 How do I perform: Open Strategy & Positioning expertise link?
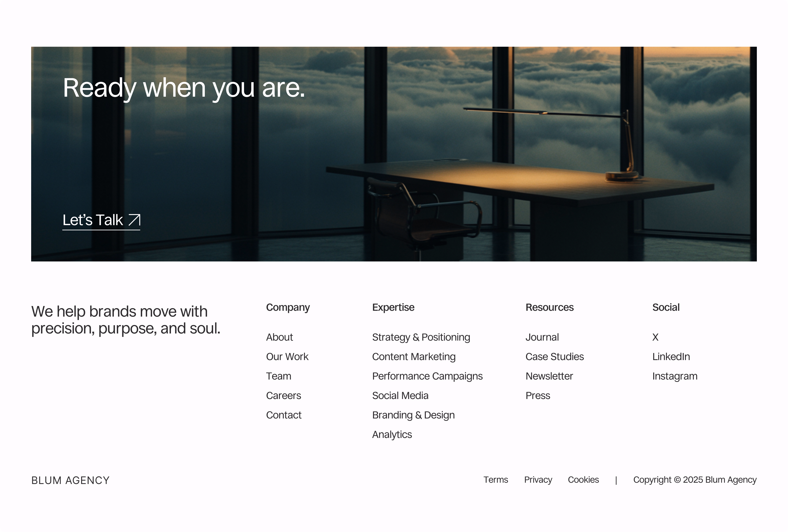point(421,337)
